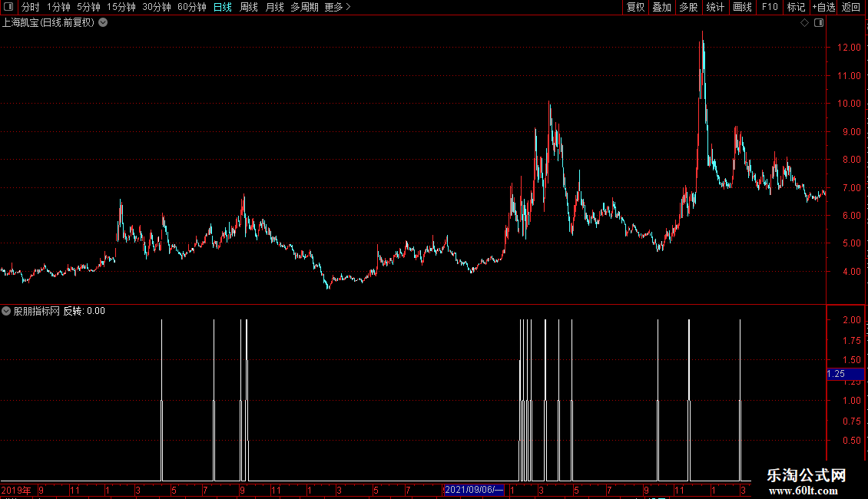Click the 12.00 price axis label
This screenshot has width=868, height=499.
(849, 48)
